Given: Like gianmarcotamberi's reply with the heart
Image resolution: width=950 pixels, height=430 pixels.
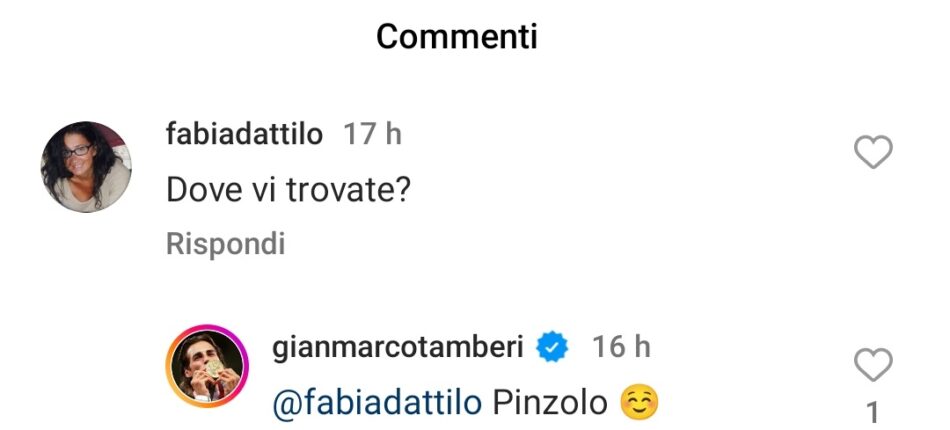Looking at the screenshot, I should 874,365.
